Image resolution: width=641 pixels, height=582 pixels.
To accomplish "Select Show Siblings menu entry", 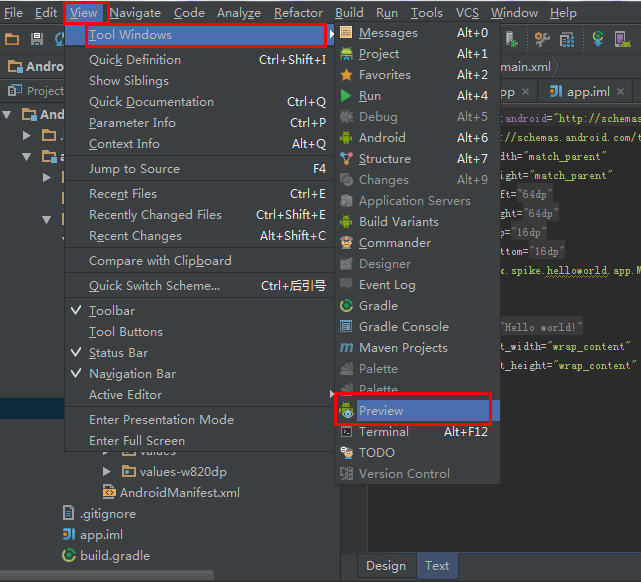I will click(x=199, y=81).
